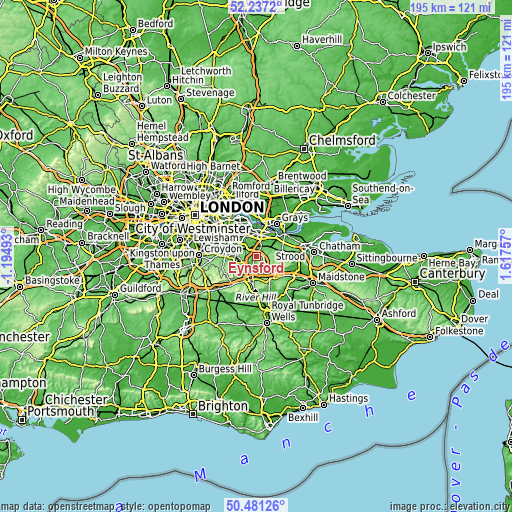Click the Ipswich town marker
Screen dimensions: 512x512
(x=428, y=53)
